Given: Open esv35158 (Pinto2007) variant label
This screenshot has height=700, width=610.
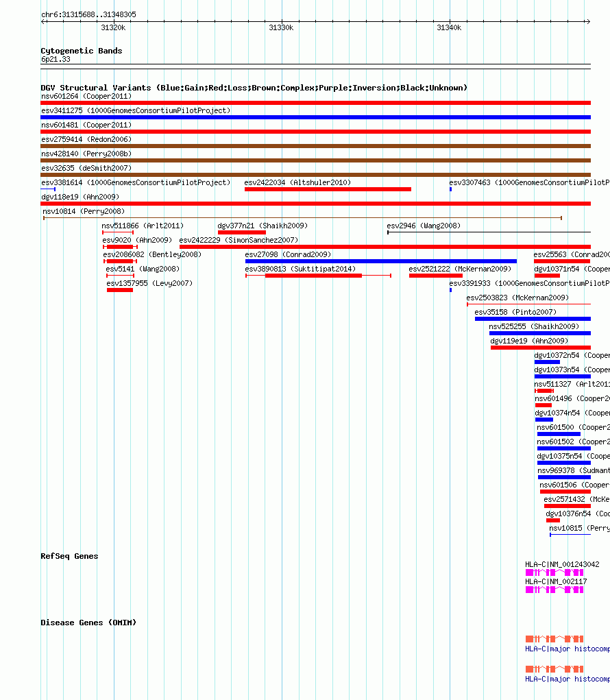Looking at the screenshot, I should (x=515, y=312).
